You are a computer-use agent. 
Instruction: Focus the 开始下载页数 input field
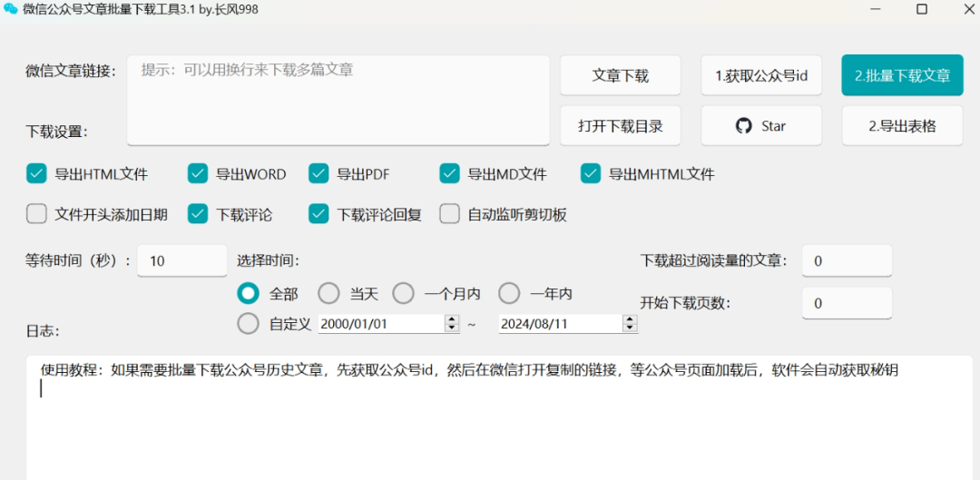pyautogui.click(x=847, y=303)
